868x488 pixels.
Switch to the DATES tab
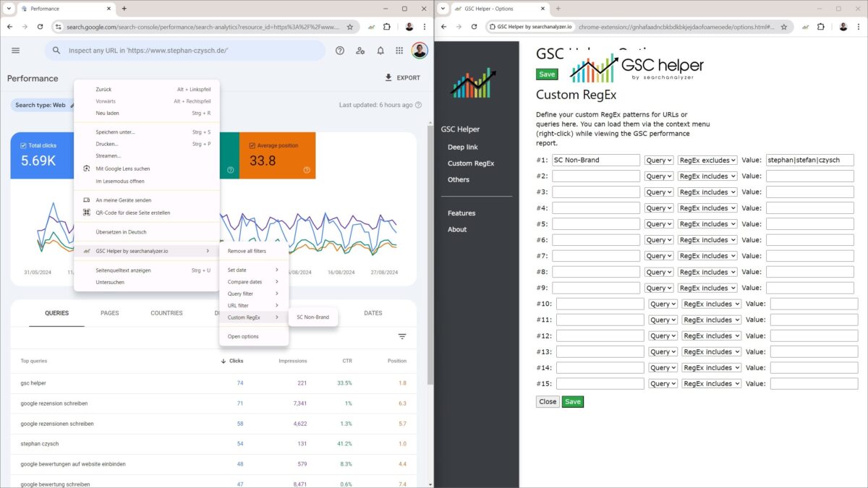pos(373,313)
